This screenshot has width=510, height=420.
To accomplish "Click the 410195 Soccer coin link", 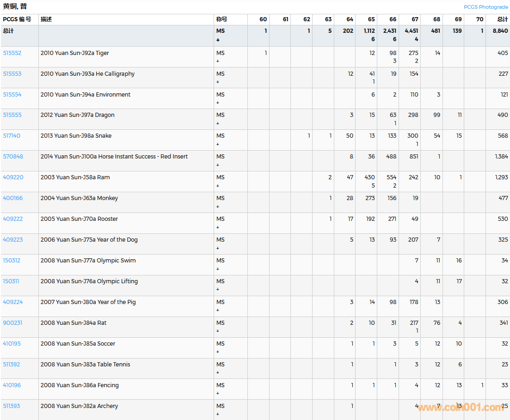I will coord(12,344).
